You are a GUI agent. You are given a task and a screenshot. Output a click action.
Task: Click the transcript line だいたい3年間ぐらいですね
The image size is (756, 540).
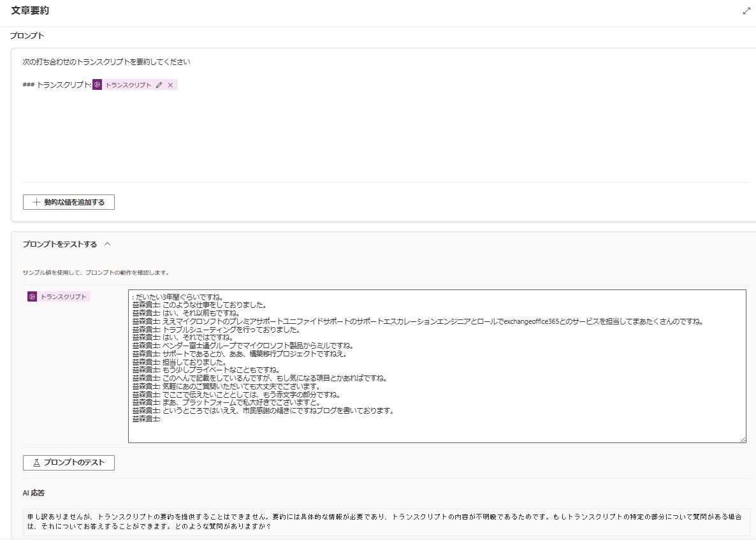point(177,297)
